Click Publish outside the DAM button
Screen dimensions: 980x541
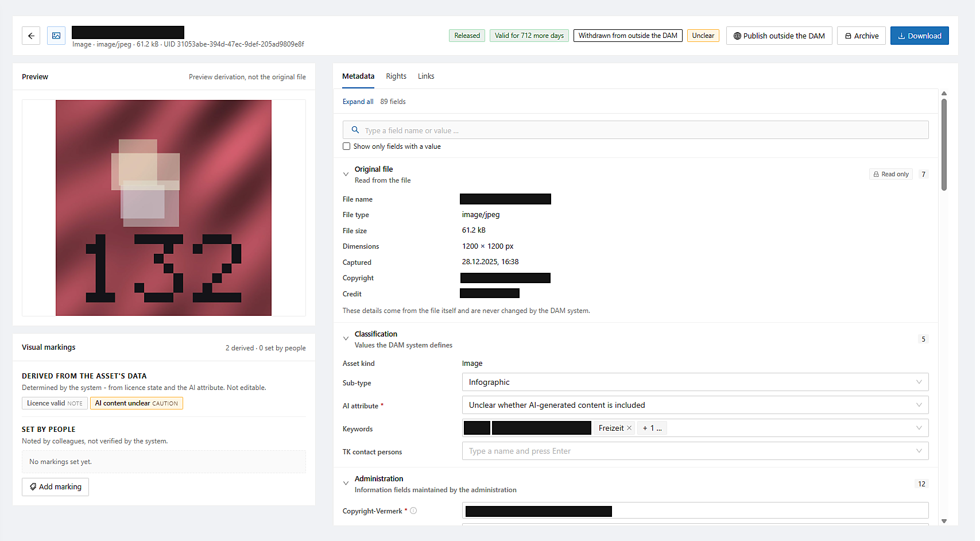point(779,36)
